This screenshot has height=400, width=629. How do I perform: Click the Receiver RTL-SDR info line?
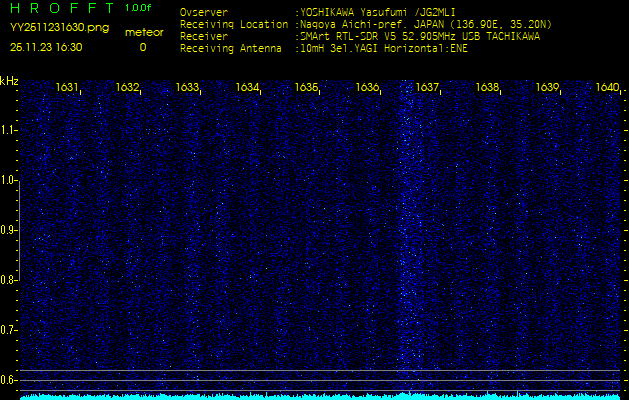coord(420,35)
